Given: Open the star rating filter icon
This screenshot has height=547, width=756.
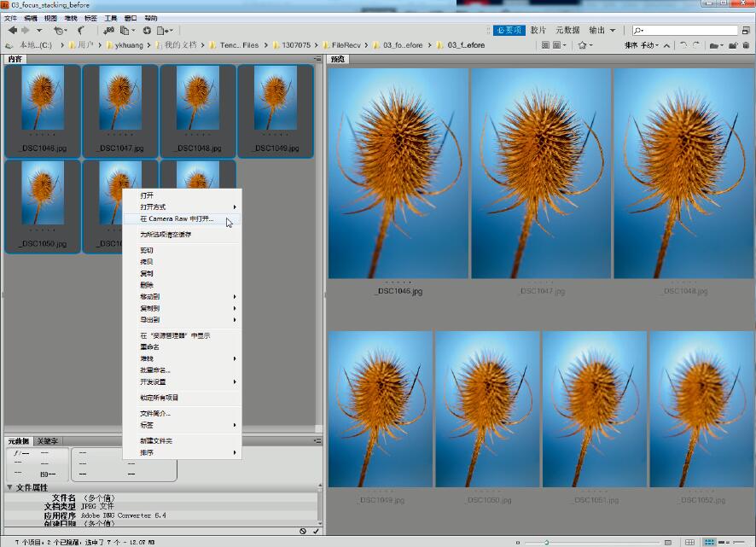Looking at the screenshot, I should tap(583, 45).
